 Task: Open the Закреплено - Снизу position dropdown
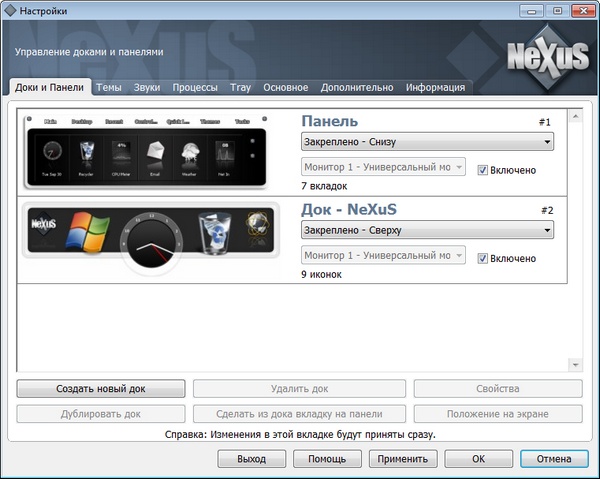point(427,142)
